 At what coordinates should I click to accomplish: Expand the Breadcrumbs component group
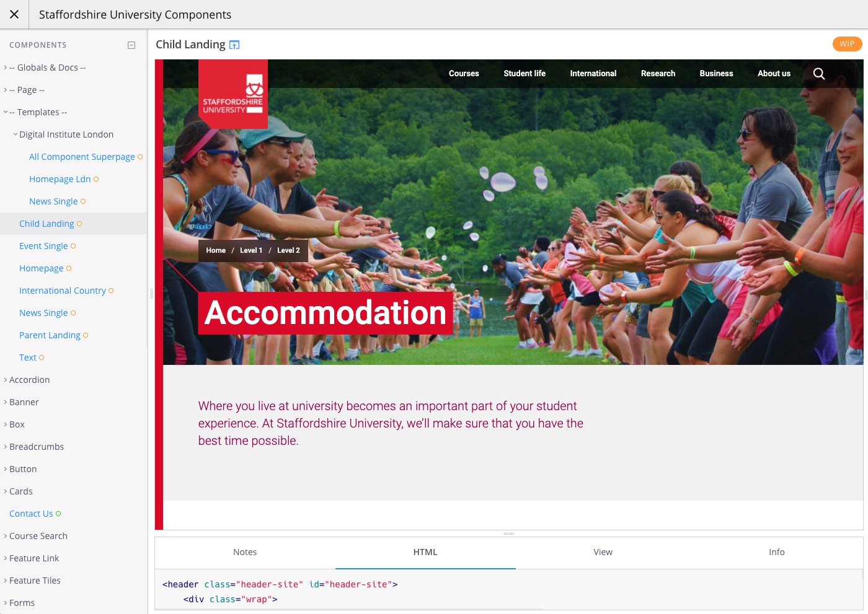[6, 447]
